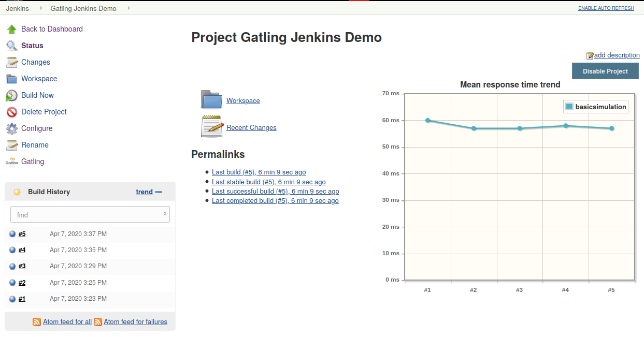Open the Last stable build (#5) permalink

click(269, 182)
